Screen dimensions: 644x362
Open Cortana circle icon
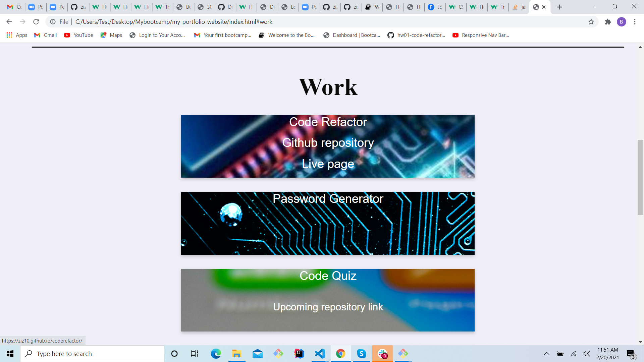coord(174,354)
